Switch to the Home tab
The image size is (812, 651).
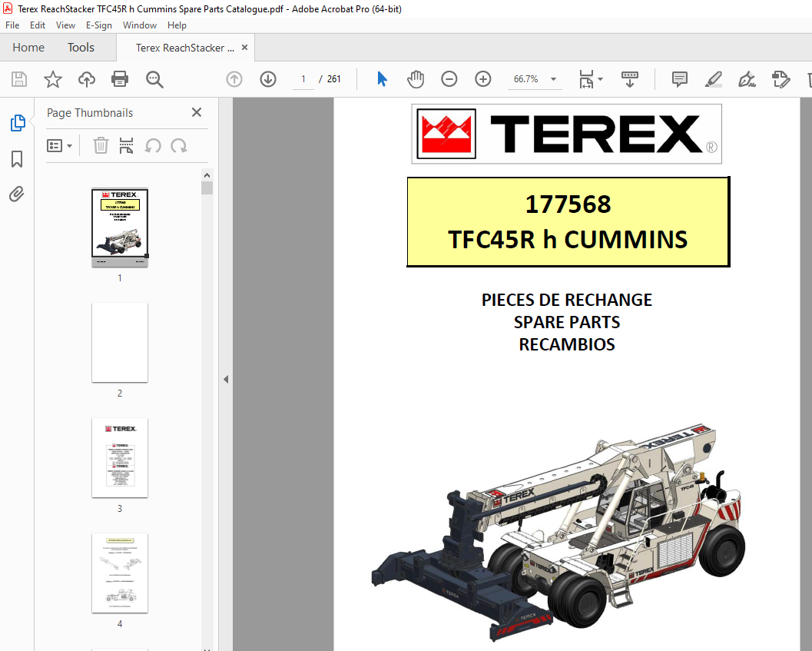click(28, 48)
